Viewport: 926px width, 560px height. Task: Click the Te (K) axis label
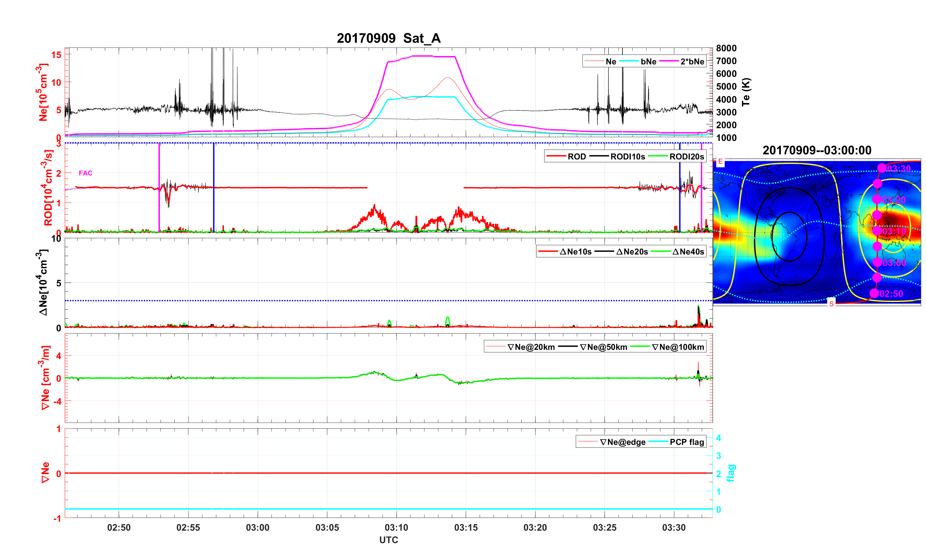(x=746, y=92)
